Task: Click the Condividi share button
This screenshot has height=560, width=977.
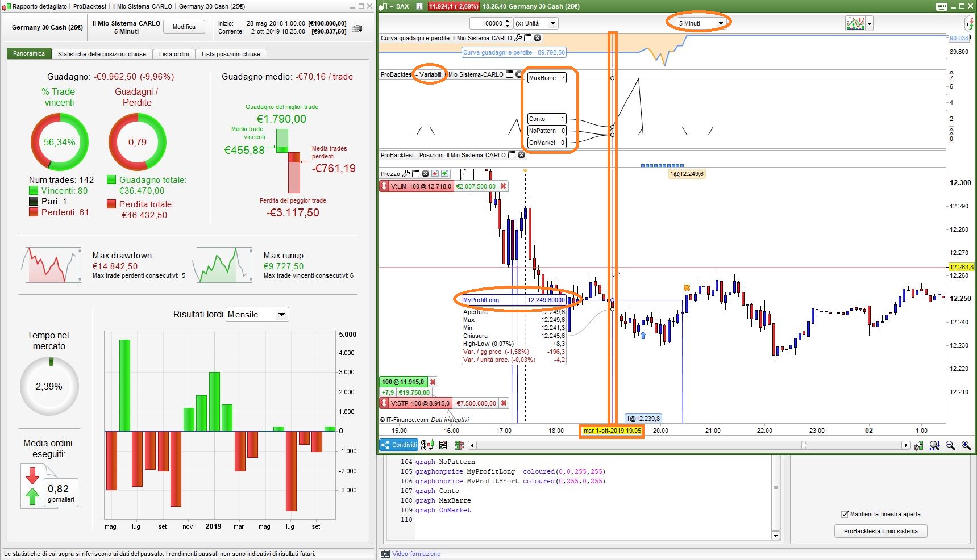Action: (399, 445)
